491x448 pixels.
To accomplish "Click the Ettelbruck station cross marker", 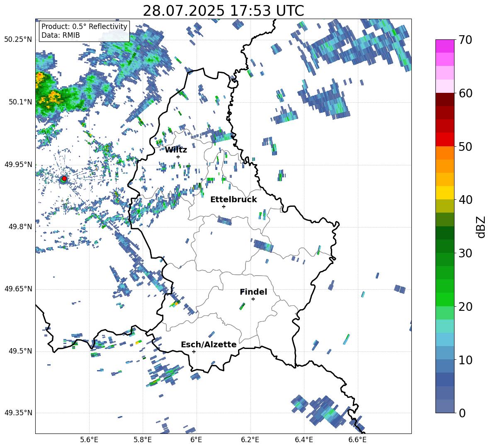I will click(224, 206).
